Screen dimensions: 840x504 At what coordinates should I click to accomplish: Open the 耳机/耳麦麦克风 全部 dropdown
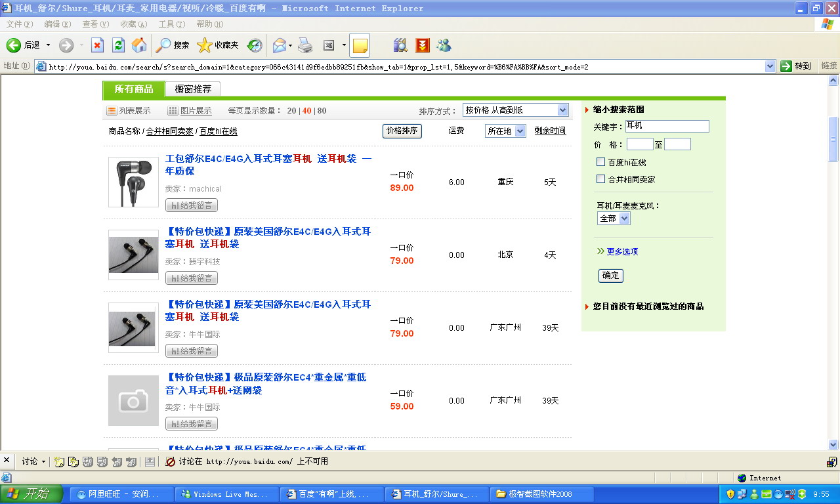[x=614, y=219]
